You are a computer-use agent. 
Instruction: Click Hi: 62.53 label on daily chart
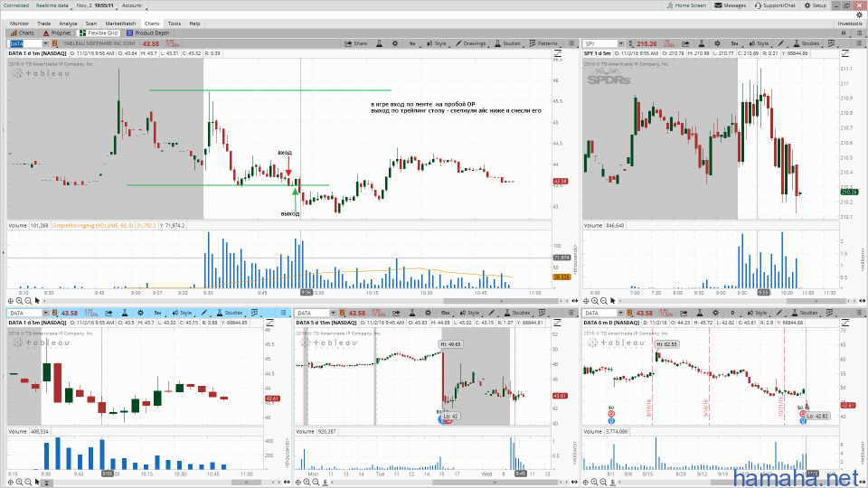(667, 344)
